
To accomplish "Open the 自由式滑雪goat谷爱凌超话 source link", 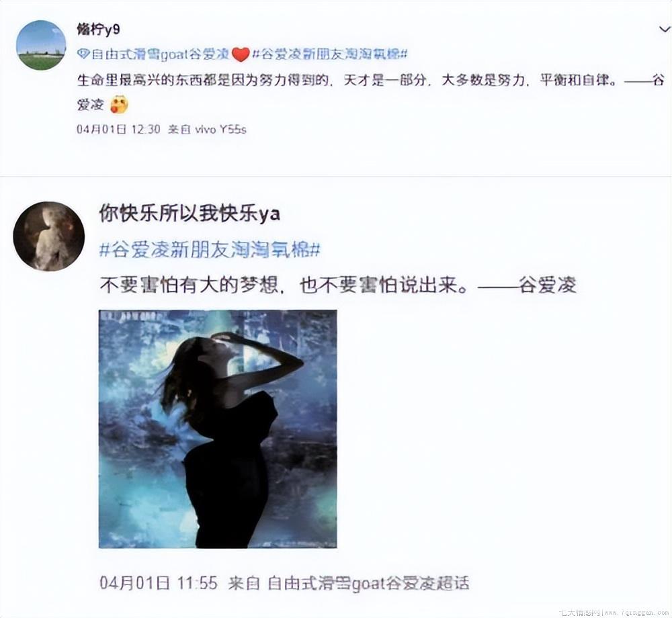I will point(368,583).
